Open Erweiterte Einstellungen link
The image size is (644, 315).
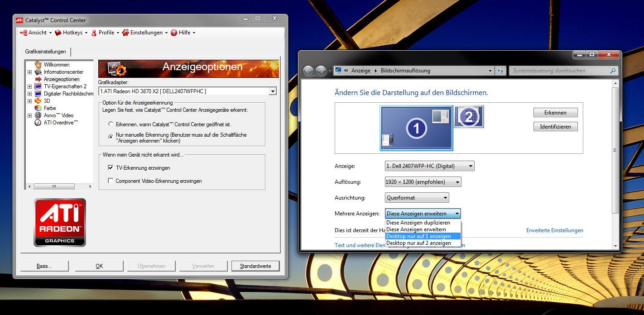coord(555,230)
